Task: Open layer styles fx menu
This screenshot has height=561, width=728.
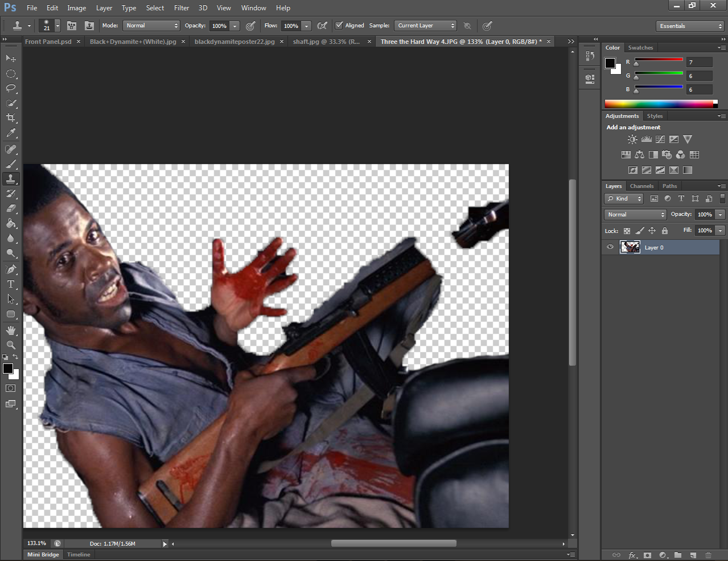Action: [632, 555]
